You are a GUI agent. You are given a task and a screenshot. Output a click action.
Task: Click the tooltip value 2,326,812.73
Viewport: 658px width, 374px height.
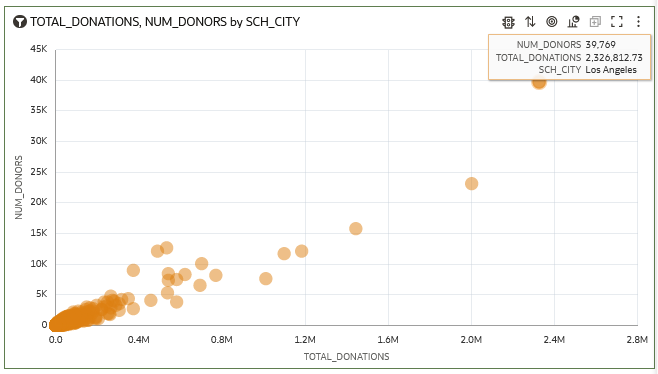tap(614, 58)
